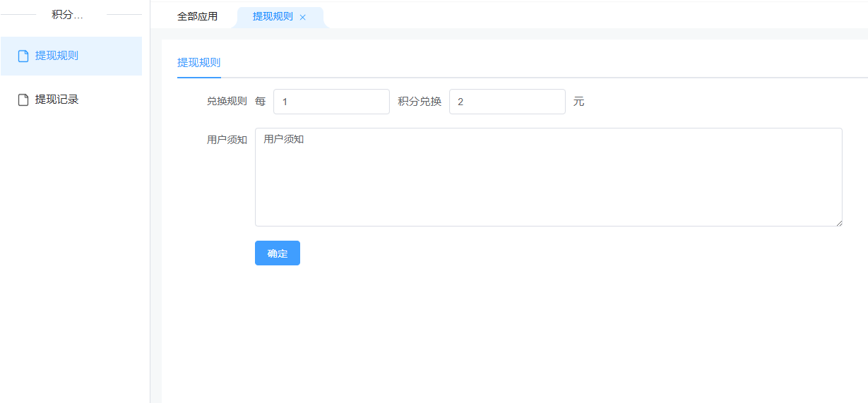
Task: Focus the yuan amount input showing 2
Action: coord(507,102)
